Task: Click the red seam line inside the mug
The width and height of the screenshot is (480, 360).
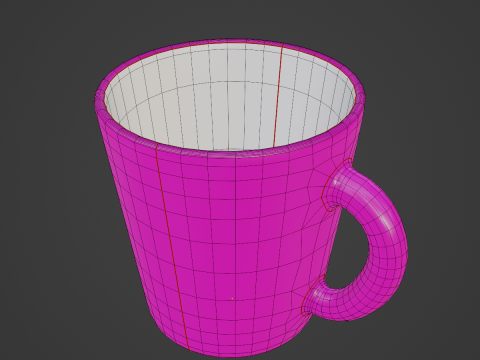Action: (278, 95)
